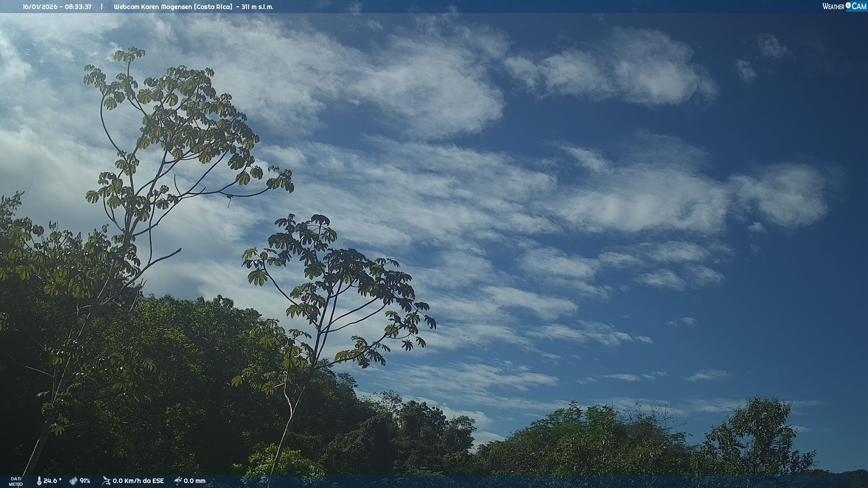Image resolution: width=868 pixels, height=488 pixels.
Task: Click the 0.0 Km/h da ESE wind reading
Action: point(138,481)
